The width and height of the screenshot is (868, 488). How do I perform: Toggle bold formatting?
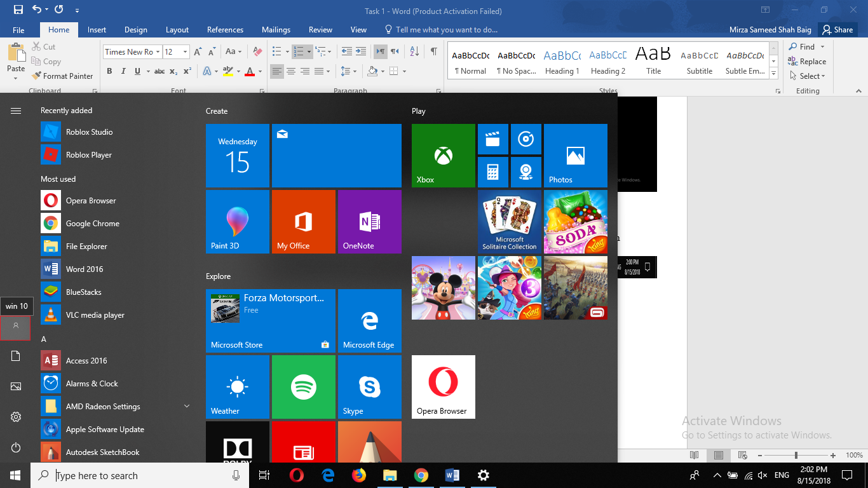[x=109, y=71]
